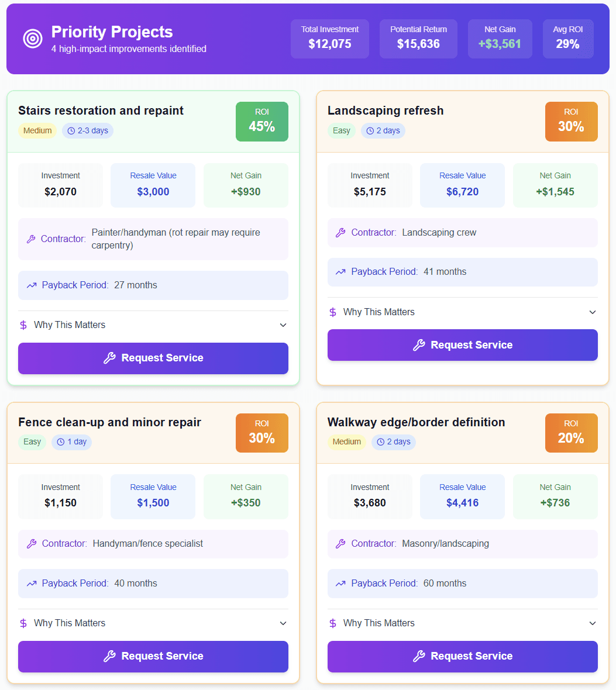Request Service for Fence clean-up and minor repair
Viewport: 616px width, 690px height.
point(153,656)
